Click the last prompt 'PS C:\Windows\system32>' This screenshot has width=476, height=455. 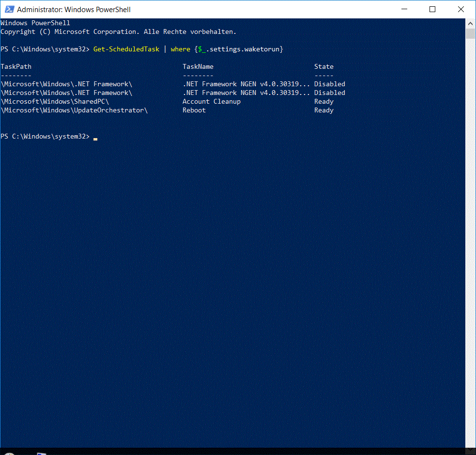point(45,136)
